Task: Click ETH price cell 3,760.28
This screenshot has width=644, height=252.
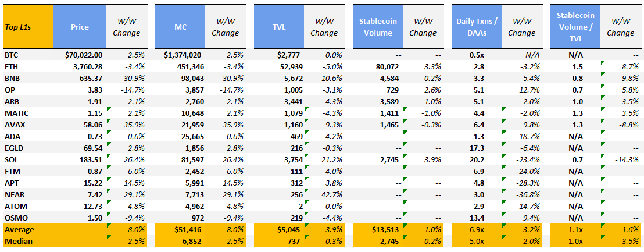Action: tap(87, 66)
